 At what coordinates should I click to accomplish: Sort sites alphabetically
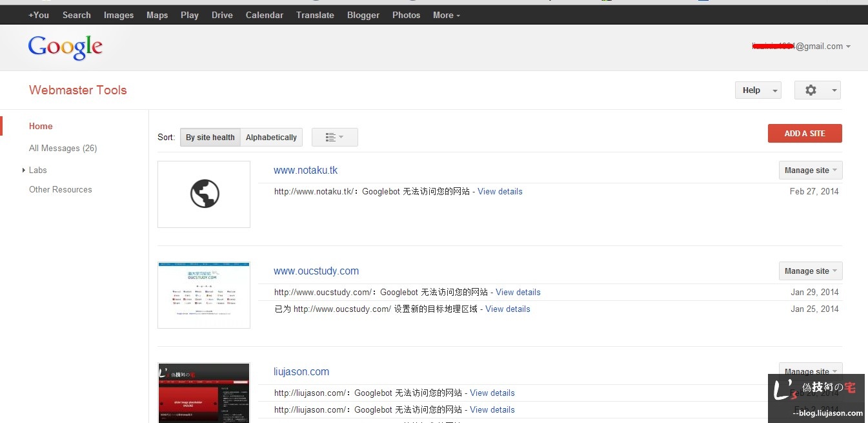271,138
